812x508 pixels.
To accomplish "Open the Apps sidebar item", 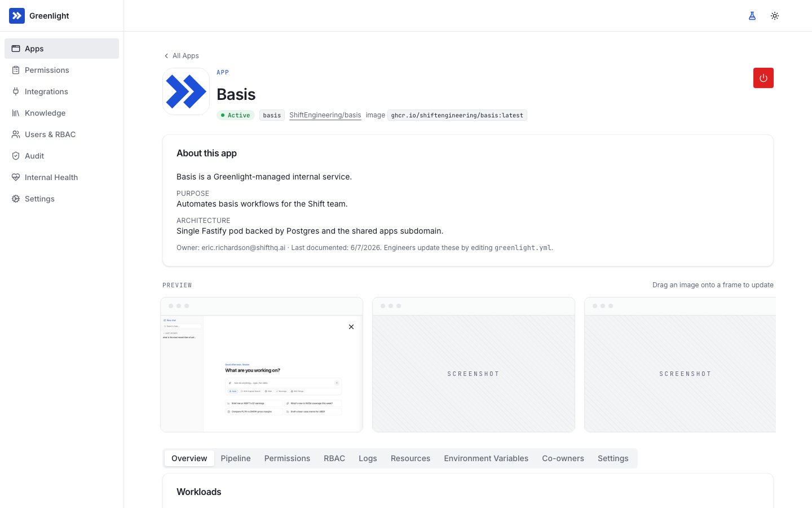I will (61, 49).
